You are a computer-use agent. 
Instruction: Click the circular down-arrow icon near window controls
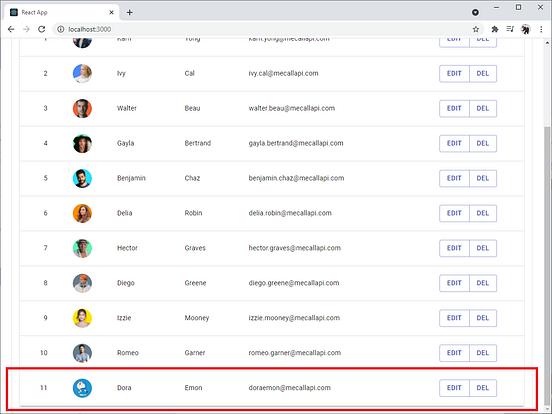(x=475, y=13)
